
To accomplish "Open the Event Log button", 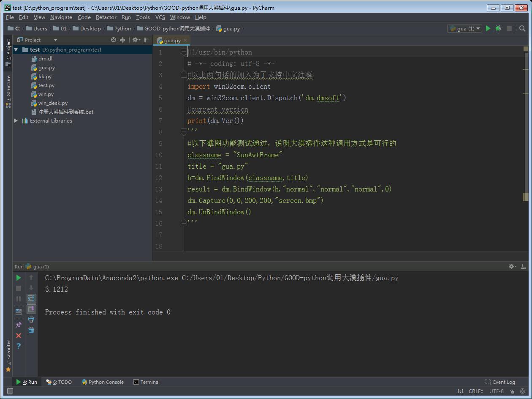I will 500,382.
